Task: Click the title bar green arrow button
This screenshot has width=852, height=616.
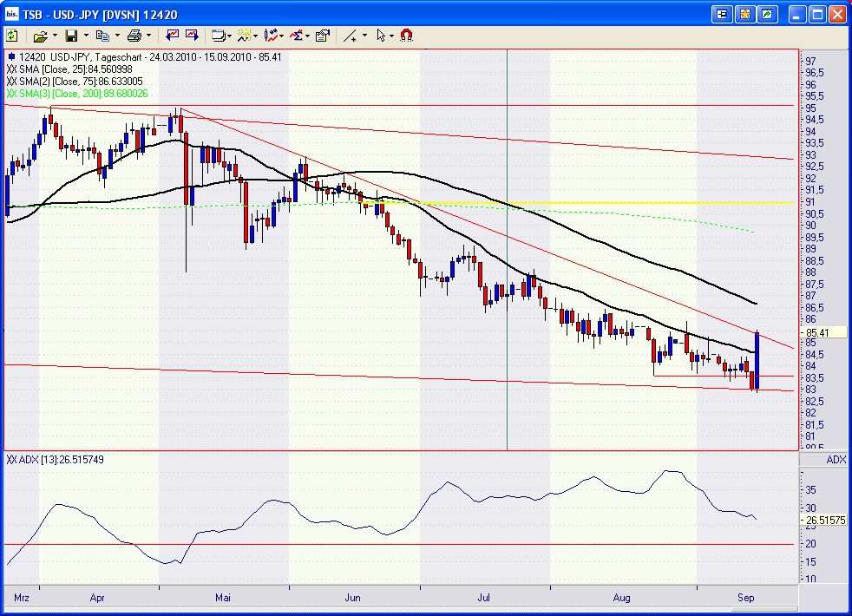Action: tap(767, 14)
